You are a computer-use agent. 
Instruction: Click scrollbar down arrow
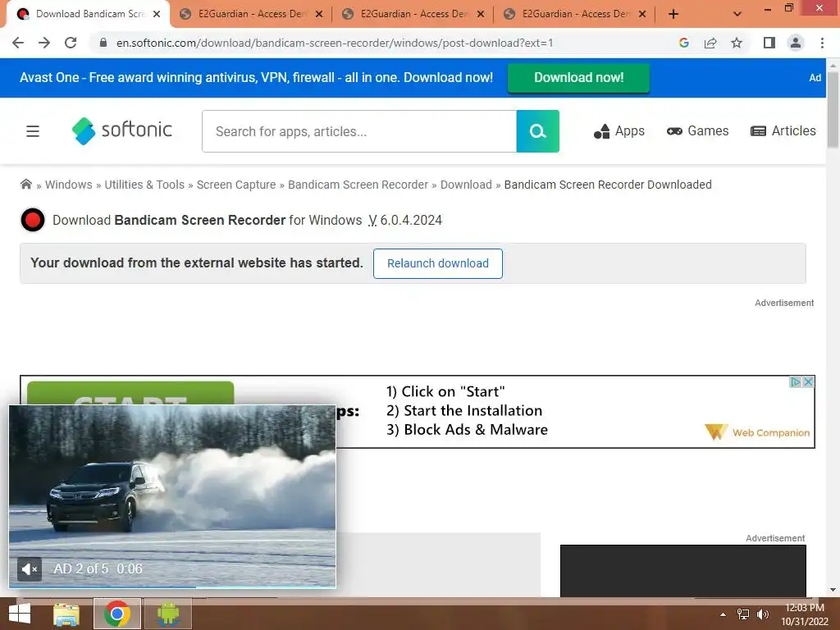(833, 590)
